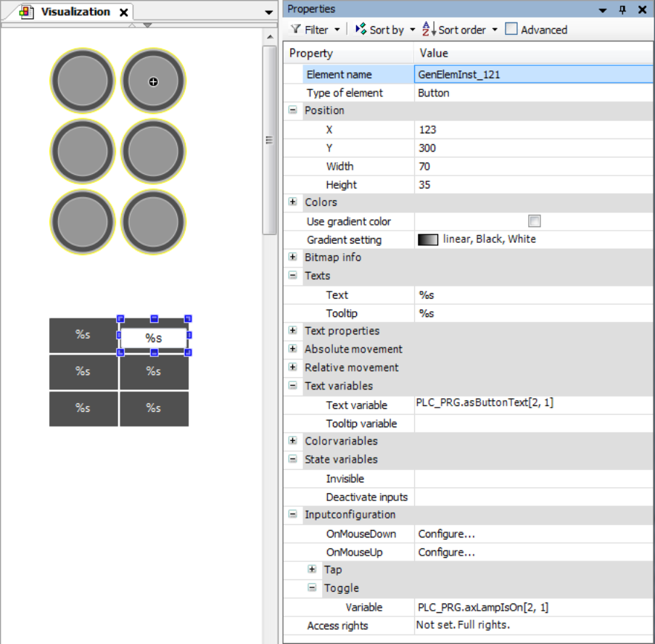Image resolution: width=655 pixels, height=644 pixels.
Task: Pin the Properties panel with the pushpin icon
Action: tap(621, 9)
